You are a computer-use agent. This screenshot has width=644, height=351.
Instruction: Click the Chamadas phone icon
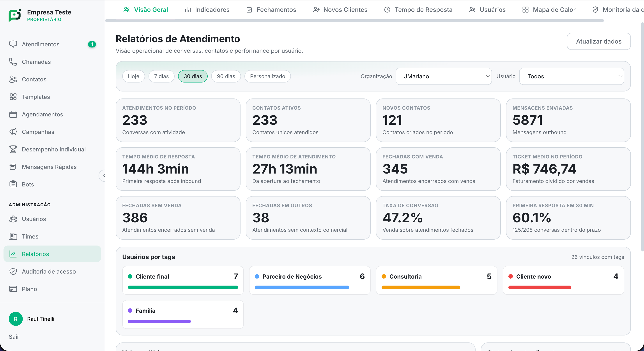[x=13, y=62]
